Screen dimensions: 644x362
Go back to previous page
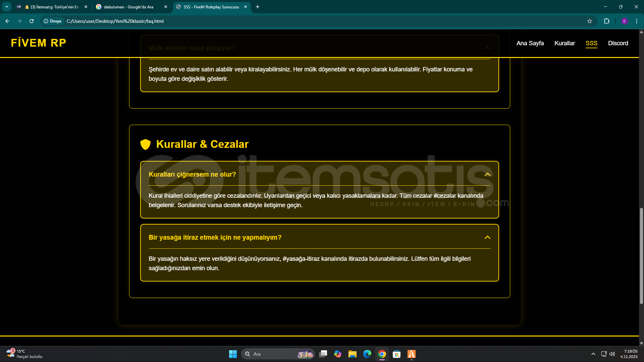point(7,21)
